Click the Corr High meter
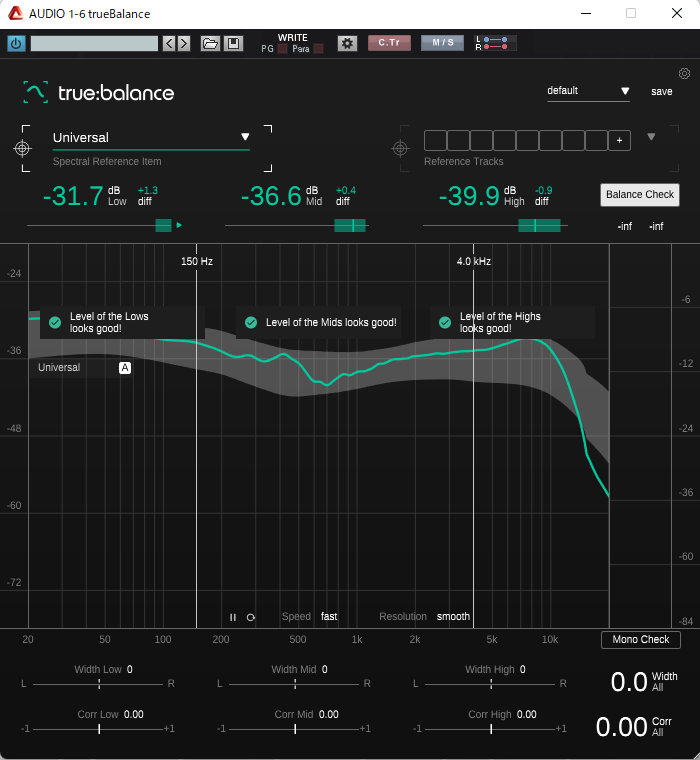This screenshot has width=700, height=760. (x=491, y=728)
